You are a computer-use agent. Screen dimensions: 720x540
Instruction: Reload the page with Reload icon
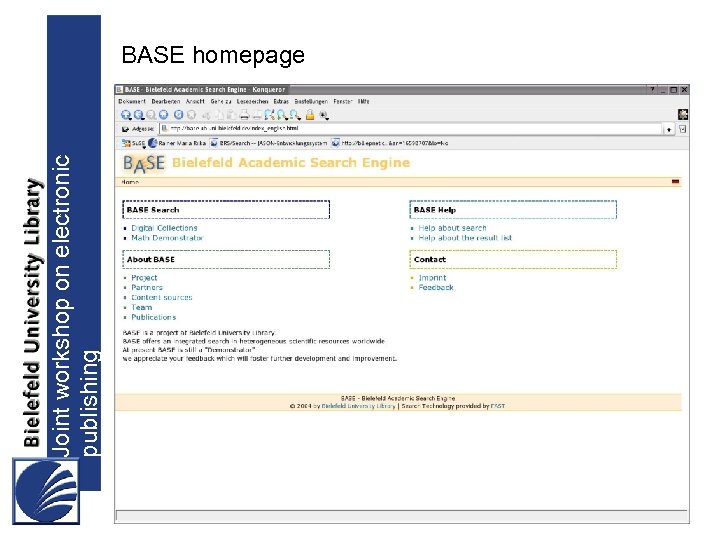tap(179, 115)
